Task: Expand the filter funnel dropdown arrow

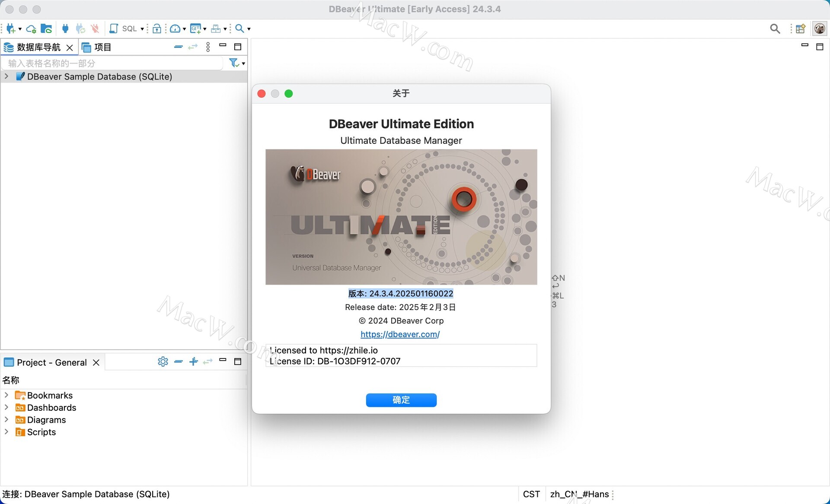Action: (x=244, y=64)
